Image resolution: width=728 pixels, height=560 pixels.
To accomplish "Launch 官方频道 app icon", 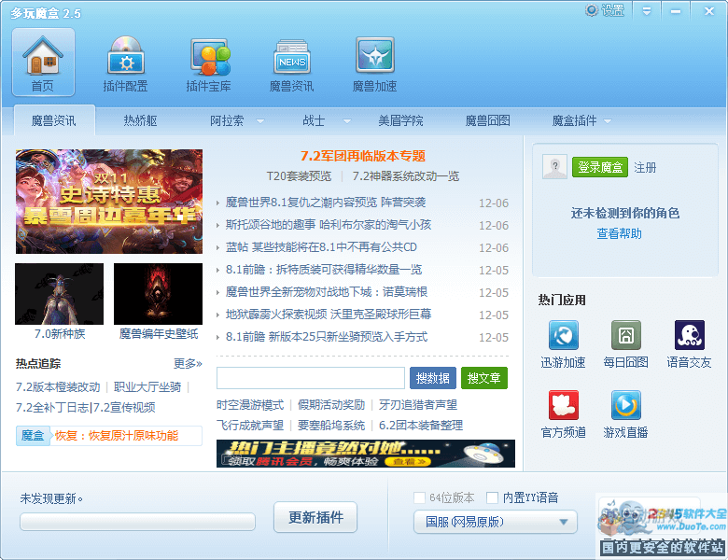I will coord(563,405).
